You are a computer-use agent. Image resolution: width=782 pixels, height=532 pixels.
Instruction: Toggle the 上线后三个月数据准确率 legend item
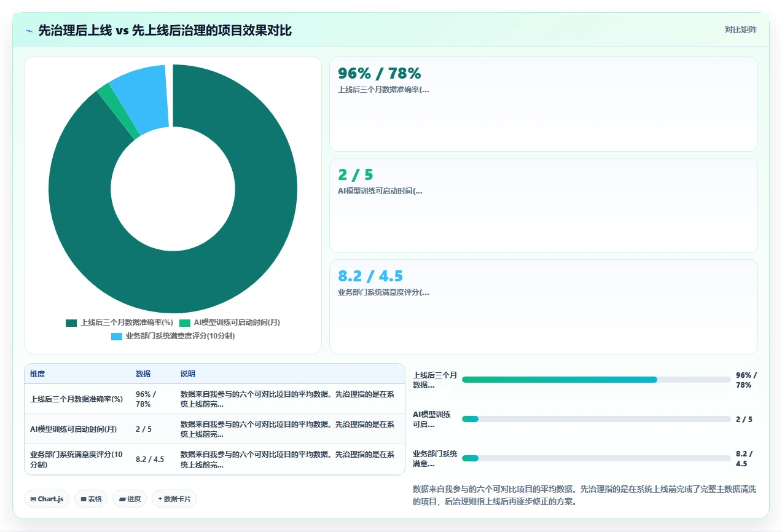click(120, 323)
